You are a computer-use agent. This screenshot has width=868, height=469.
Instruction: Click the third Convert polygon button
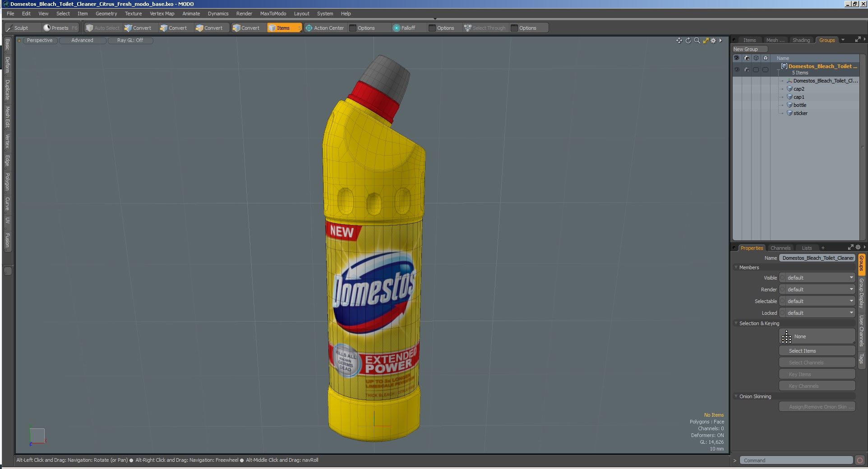pyautogui.click(x=209, y=28)
